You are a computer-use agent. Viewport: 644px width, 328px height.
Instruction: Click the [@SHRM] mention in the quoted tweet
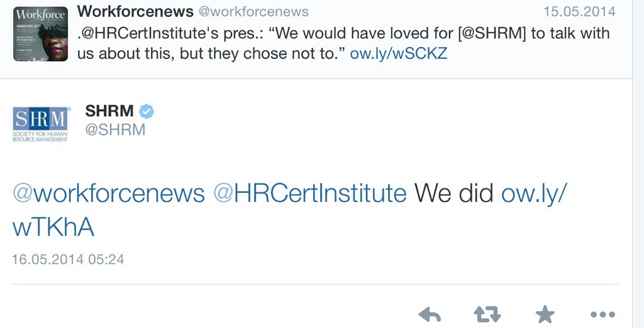coord(491,33)
